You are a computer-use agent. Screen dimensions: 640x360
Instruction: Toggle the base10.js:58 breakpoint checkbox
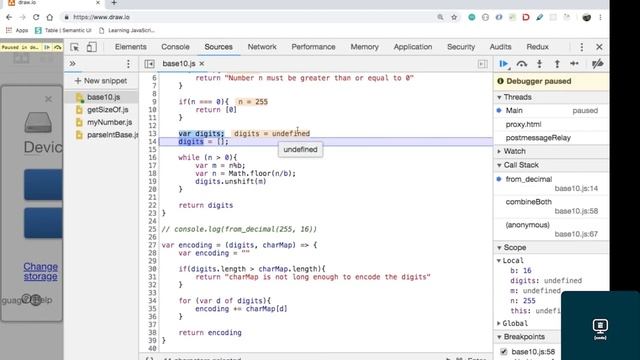pyautogui.click(x=504, y=351)
